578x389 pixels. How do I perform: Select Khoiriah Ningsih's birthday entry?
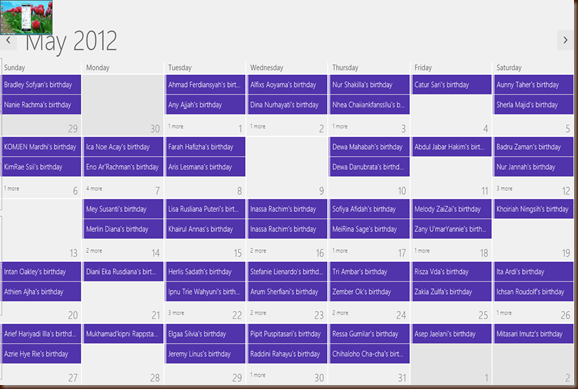[534, 209]
